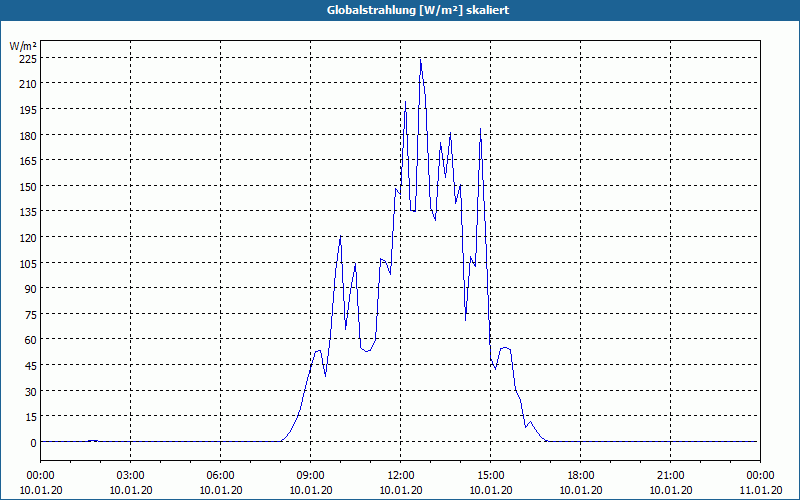Click the 10.01.20 date beneath 12:00
Image resolution: width=800 pixels, height=500 pixels.
tap(401, 490)
